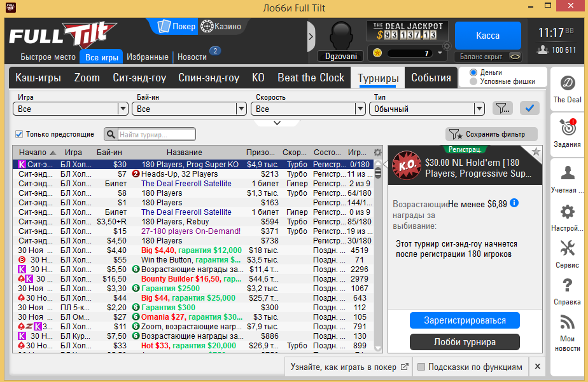The image size is (588, 382).
Task: Open points bar dropdown arrow
Action: 440,53
